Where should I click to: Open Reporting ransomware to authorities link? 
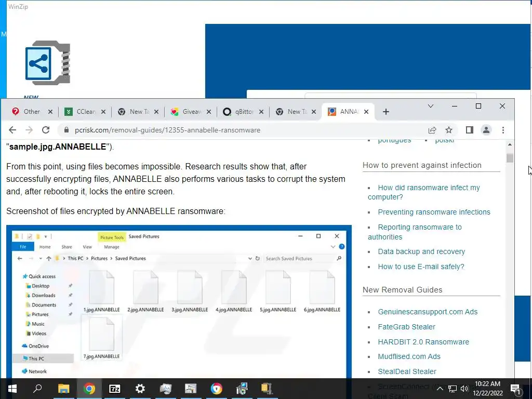pos(415,232)
